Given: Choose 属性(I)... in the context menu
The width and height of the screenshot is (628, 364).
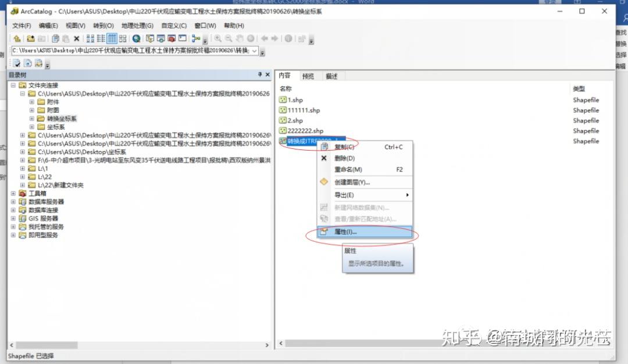Looking at the screenshot, I should (x=365, y=231).
